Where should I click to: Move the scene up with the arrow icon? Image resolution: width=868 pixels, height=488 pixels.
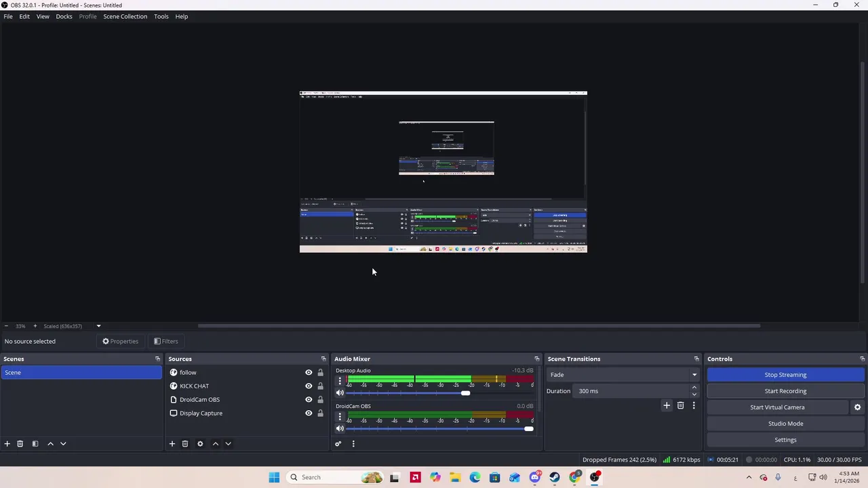pyautogui.click(x=50, y=444)
